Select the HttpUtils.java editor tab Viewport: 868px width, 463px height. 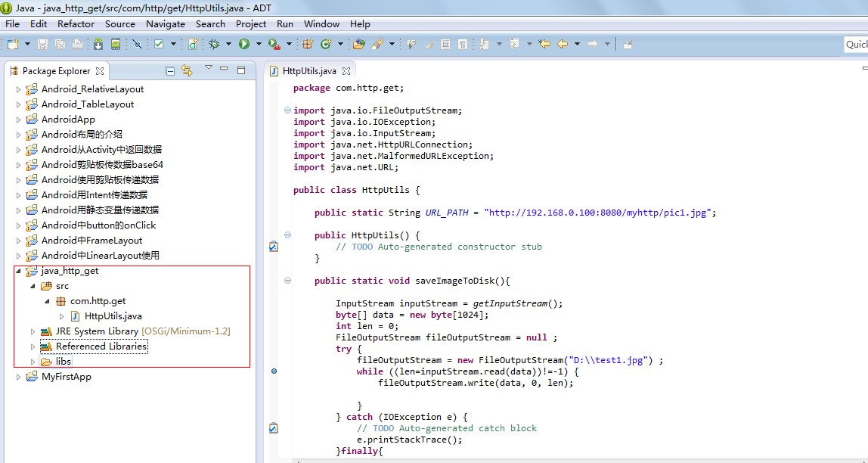[309, 71]
